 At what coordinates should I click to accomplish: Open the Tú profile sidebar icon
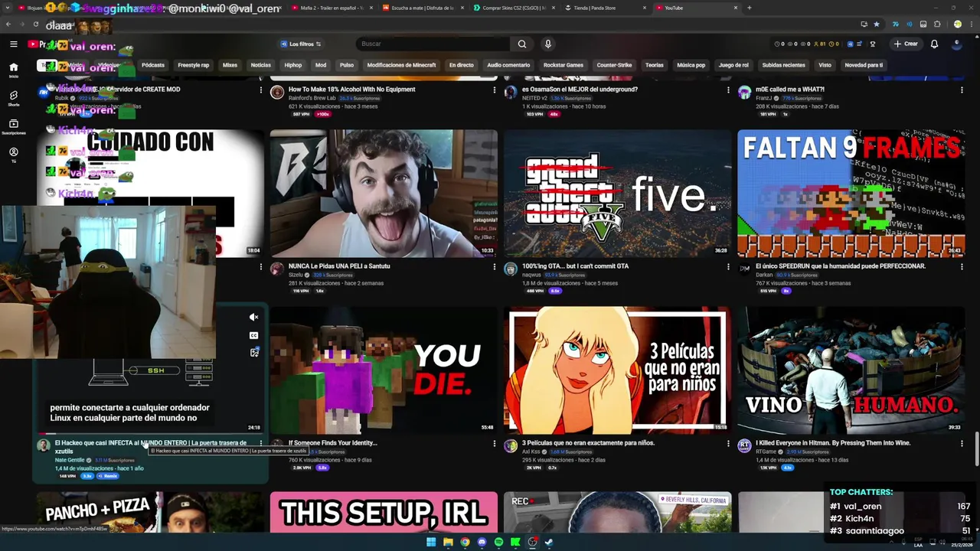point(13,155)
